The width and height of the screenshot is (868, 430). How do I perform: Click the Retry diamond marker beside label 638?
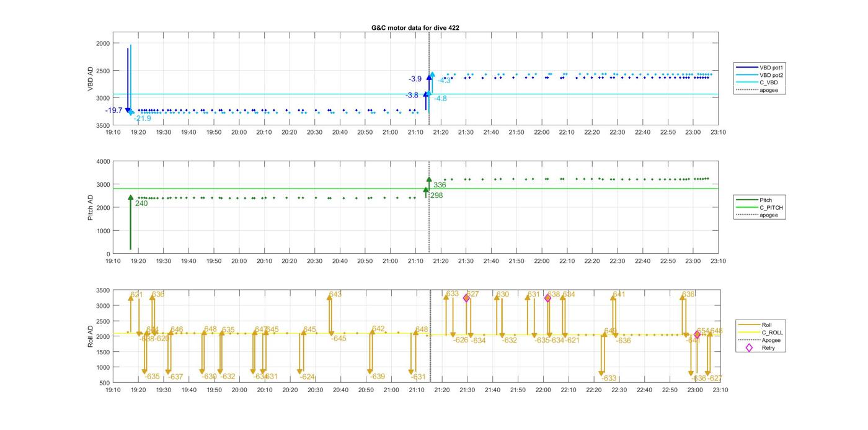pos(547,298)
